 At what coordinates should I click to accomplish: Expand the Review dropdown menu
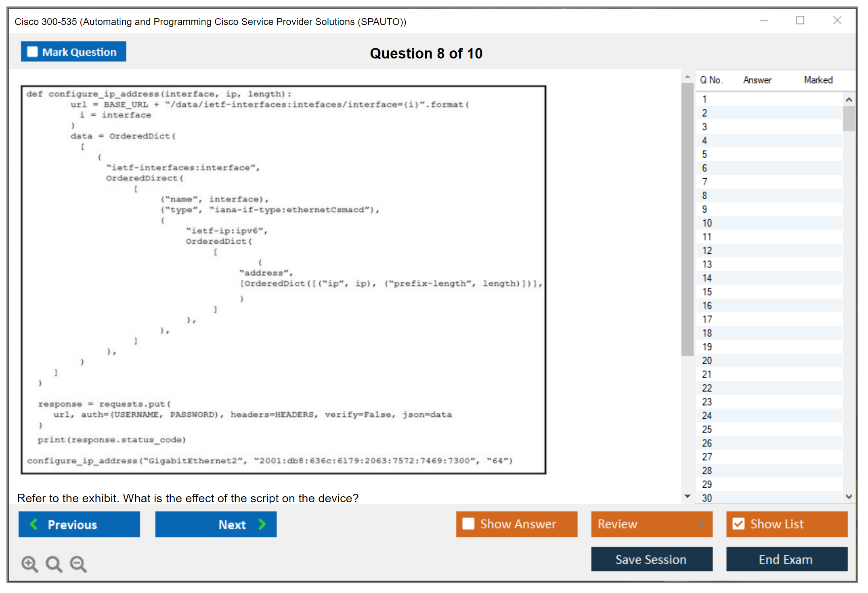click(x=700, y=524)
